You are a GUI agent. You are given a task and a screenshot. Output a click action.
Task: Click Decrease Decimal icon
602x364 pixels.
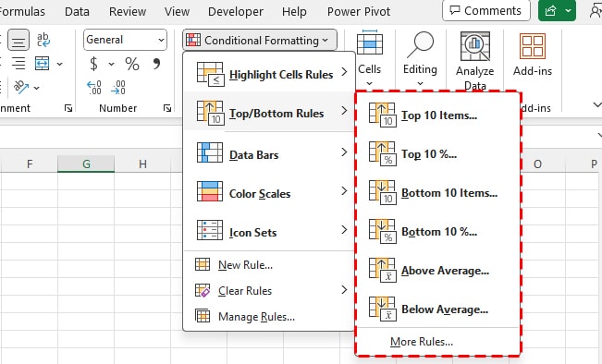pos(118,88)
